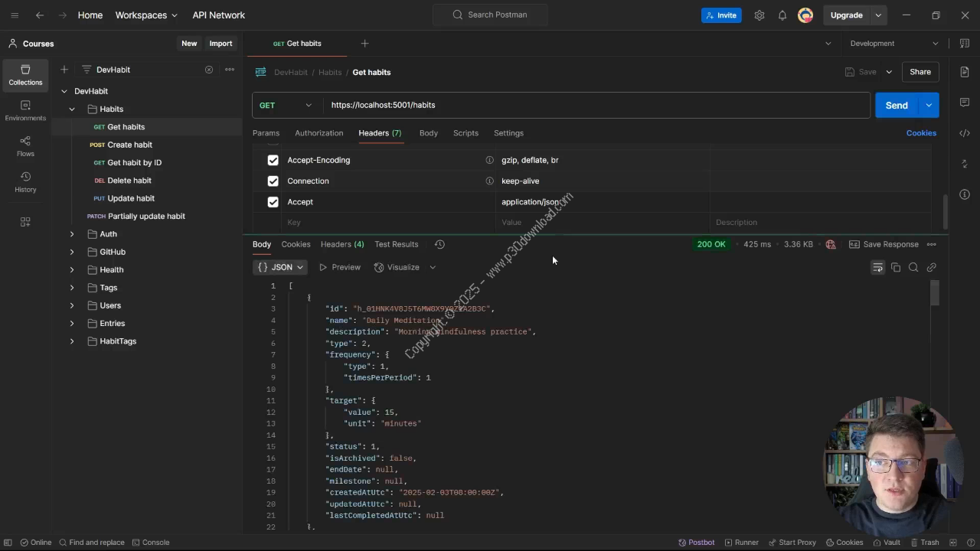Open the Workspaces dropdown
980x551 pixels.
tap(146, 15)
